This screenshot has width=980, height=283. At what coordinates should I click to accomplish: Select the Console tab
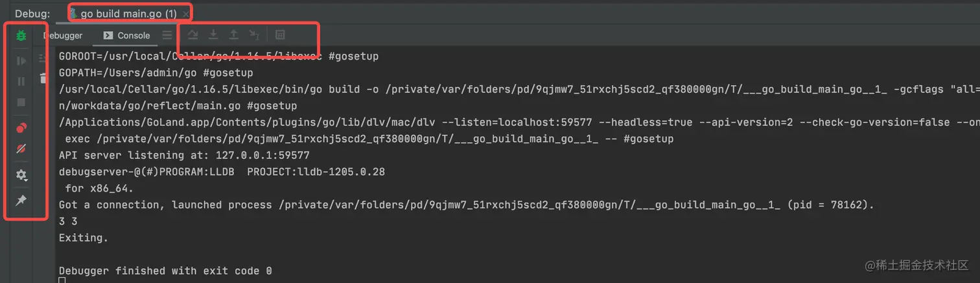pyautogui.click(x=126, y=36)
